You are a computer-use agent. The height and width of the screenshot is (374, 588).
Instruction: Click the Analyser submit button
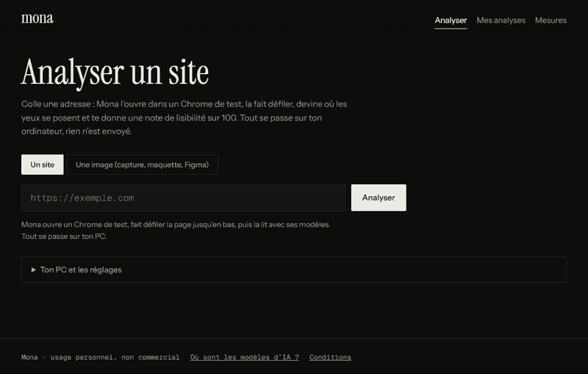[x=379, y=198]
